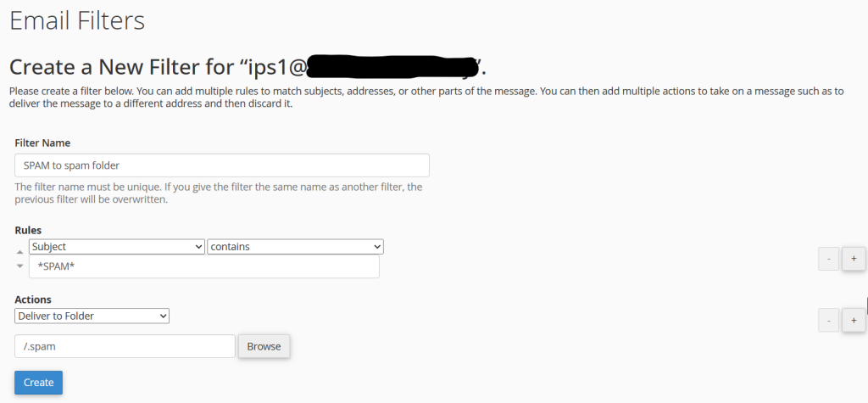
Task: Click the "Actions" section label
Action: [x=33, y=299]
